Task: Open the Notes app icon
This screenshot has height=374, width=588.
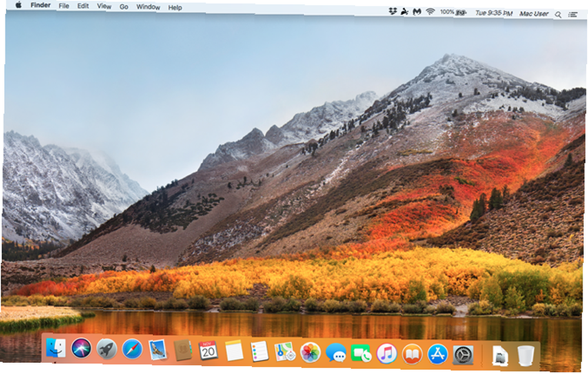Action: pyautogui.click(x=234, y=352)
